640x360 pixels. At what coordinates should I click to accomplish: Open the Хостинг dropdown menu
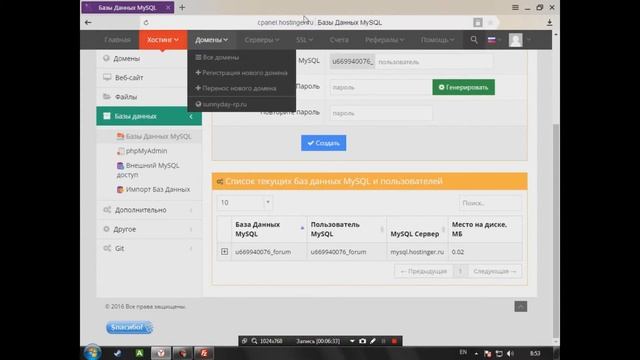point(163,40)
